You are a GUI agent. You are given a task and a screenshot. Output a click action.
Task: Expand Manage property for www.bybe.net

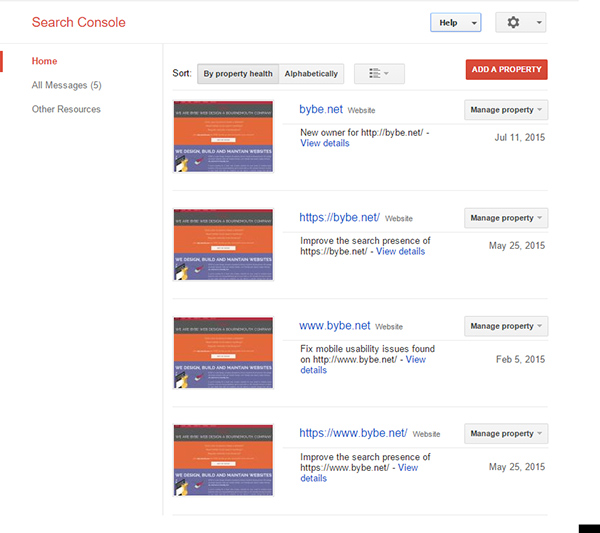pyautogui.click(x=506, y=326)
